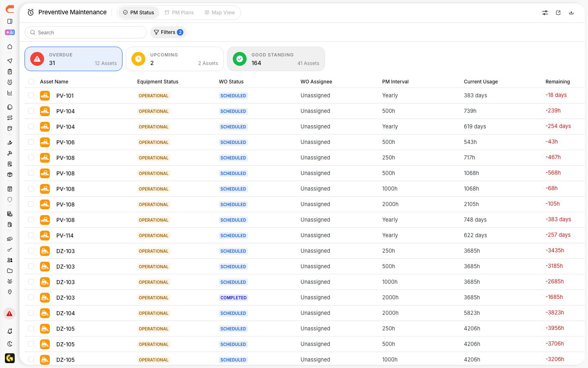Go to Home via sidebar house icon
The image size is (588, 368).
coord(10,47)
